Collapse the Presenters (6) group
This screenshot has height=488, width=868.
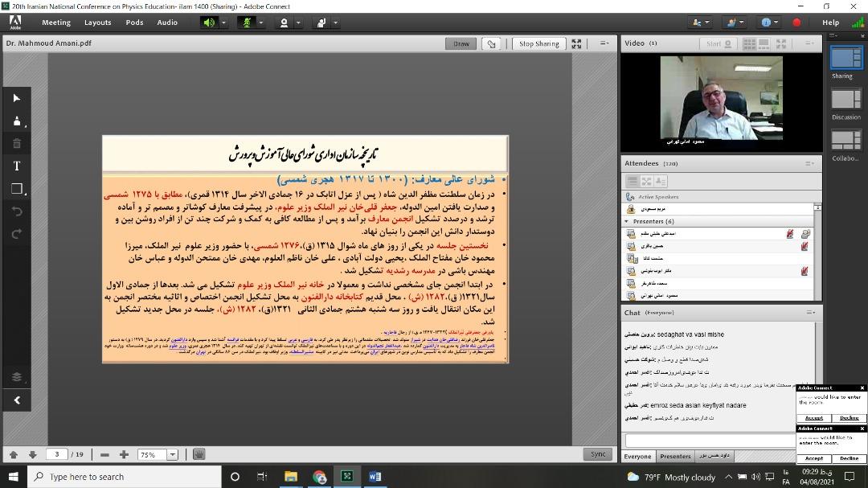tap(627, 221)
